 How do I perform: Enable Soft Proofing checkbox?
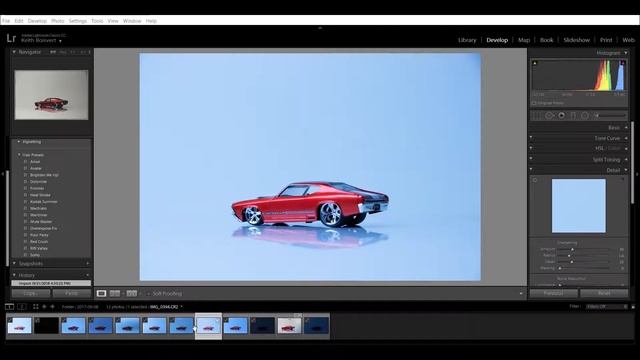pos(148,294)
